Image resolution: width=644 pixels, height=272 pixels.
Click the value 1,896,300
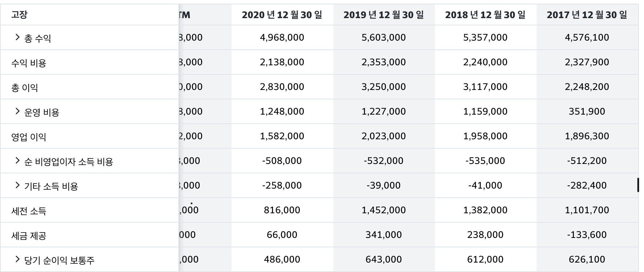click(x=587, y=136)
